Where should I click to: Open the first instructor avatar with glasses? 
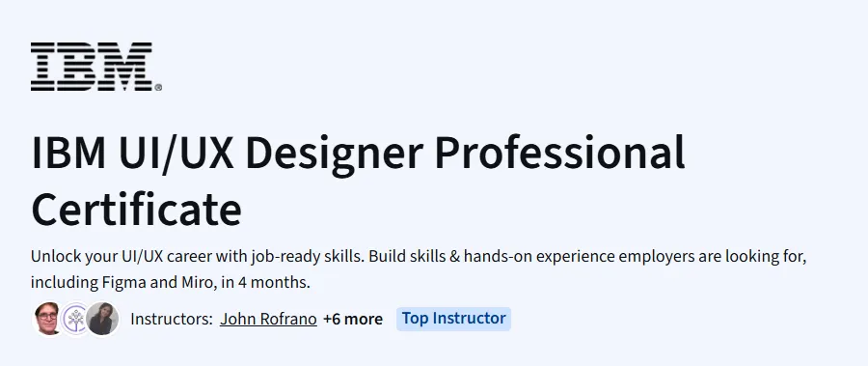click(47, 319)
